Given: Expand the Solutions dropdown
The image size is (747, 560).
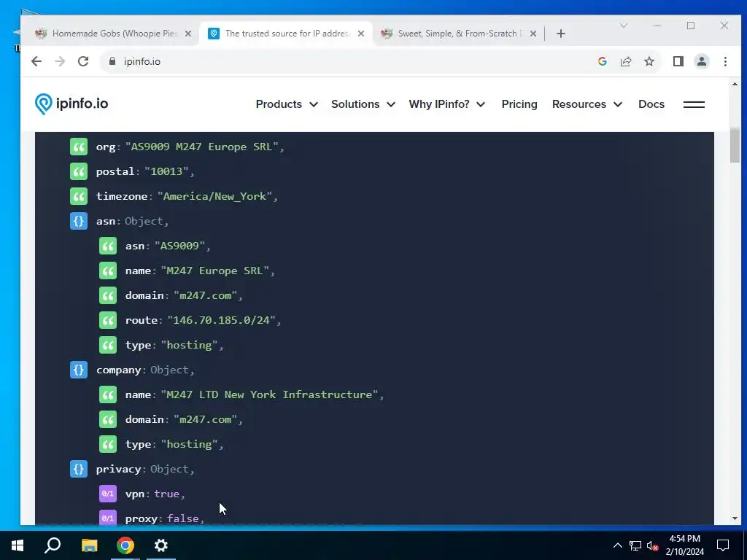Looking at the screenshot, I should coord(363,104).
